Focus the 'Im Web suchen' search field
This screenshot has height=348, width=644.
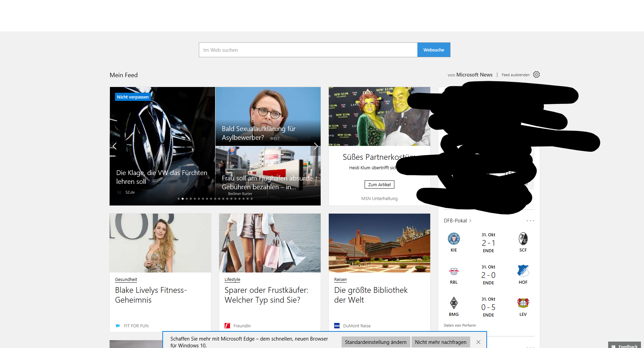(308, 50)
